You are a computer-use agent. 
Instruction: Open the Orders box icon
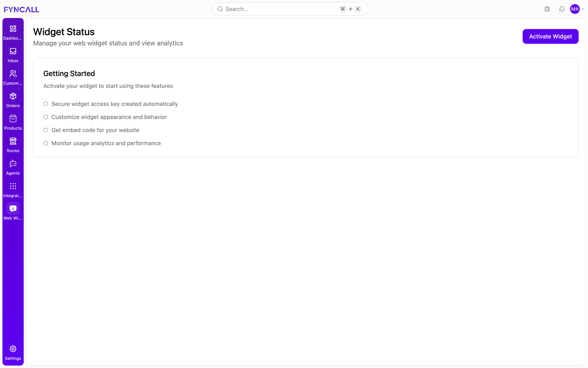[x=13, y=96]
